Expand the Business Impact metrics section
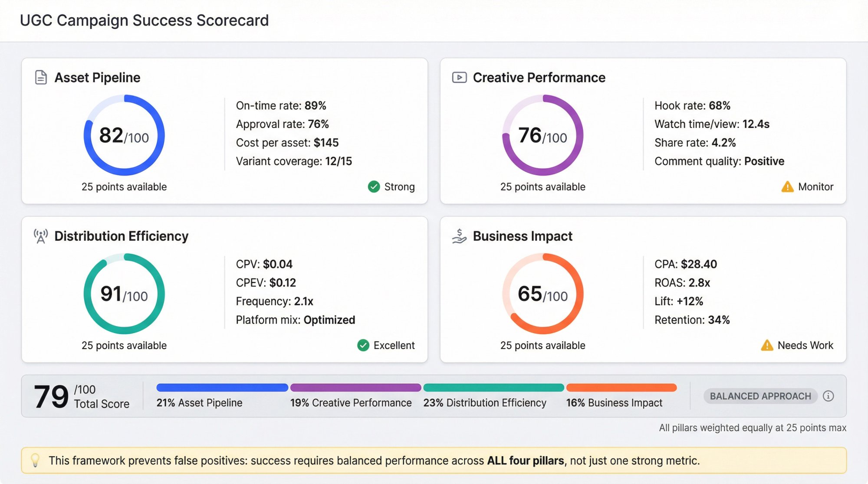Image resolution: width=868 pixels, height=484 pixels. (686, 291)
